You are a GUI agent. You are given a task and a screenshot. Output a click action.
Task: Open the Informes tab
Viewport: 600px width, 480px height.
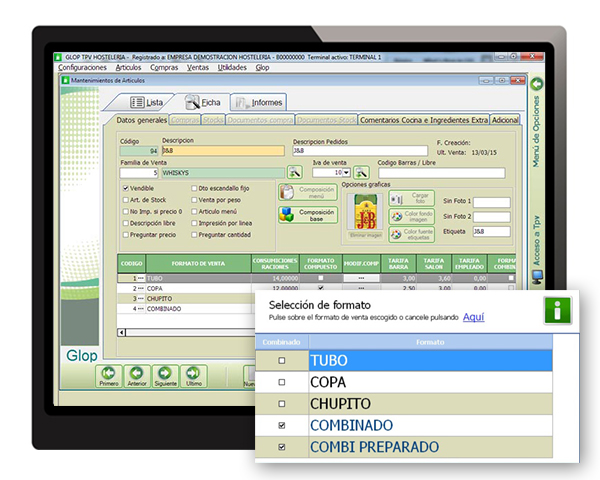click(x=259, y=103)
